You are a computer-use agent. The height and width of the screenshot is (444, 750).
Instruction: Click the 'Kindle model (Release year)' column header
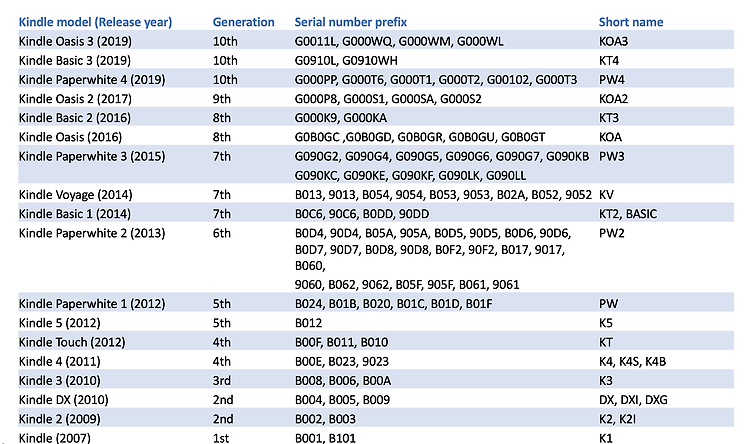point(95,22)
